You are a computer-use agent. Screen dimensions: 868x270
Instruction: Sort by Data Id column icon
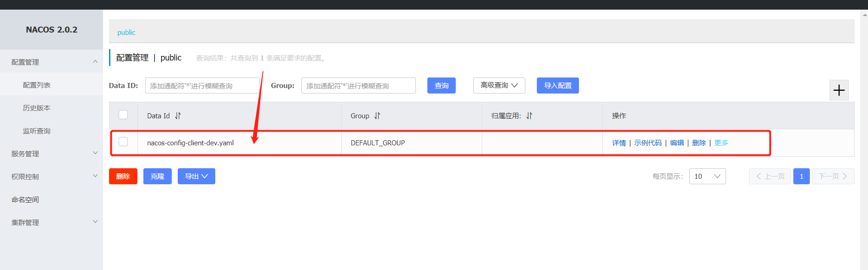(x=178, y=116)
